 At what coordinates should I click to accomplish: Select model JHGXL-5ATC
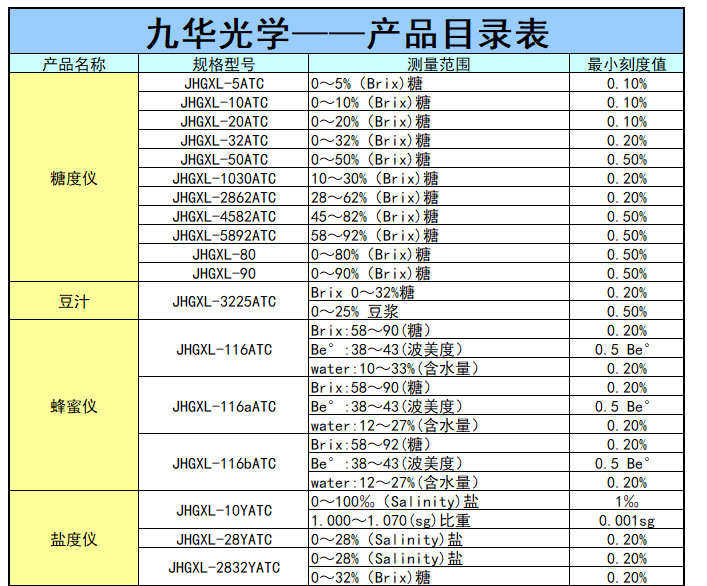tap(224, 83)
